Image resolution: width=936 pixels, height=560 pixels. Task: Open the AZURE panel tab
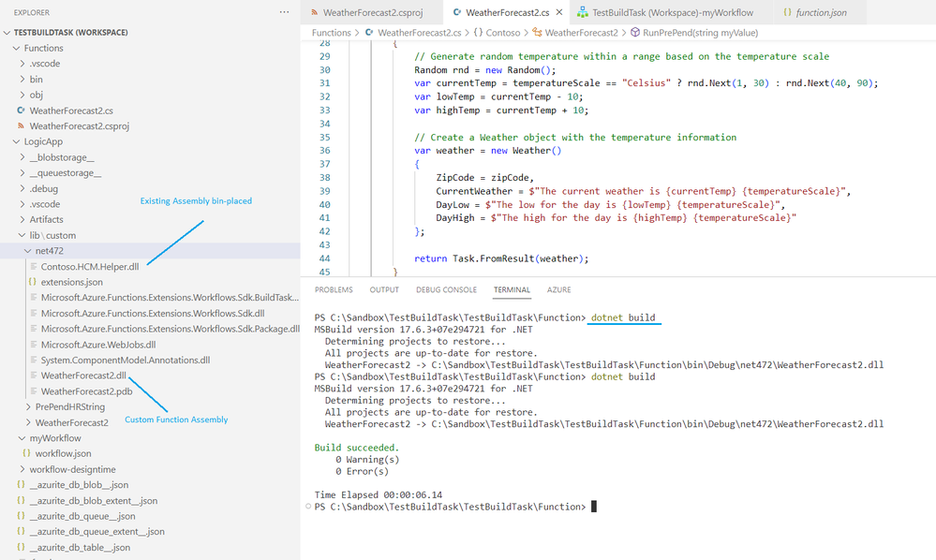pyautogui.click(x=558, y=290)
